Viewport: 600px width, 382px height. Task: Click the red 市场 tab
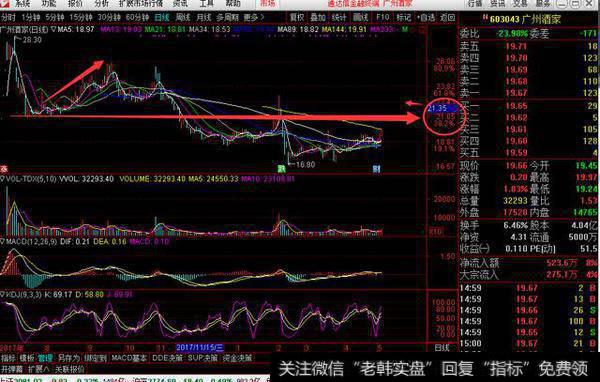coord(267,3)
